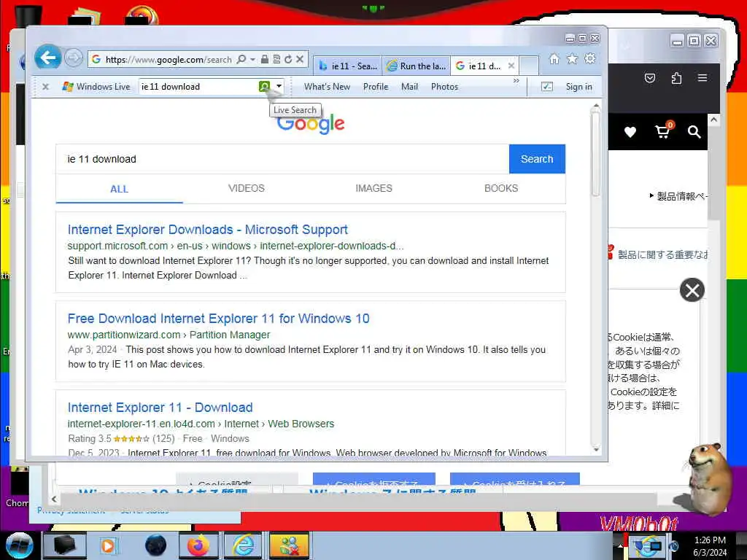Open Mail in Windows Live toolbar
The height and width of the screenshot is (560, 747).
[409, 87]
